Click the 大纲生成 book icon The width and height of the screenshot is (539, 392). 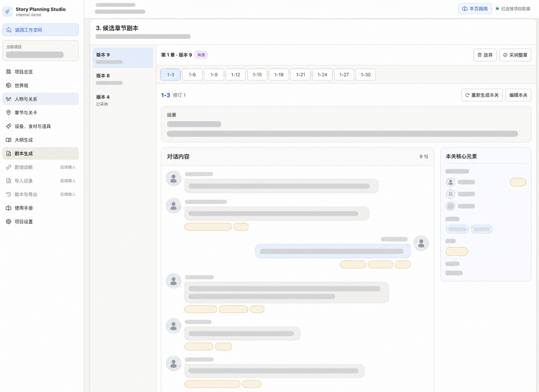tap(8, 140)
